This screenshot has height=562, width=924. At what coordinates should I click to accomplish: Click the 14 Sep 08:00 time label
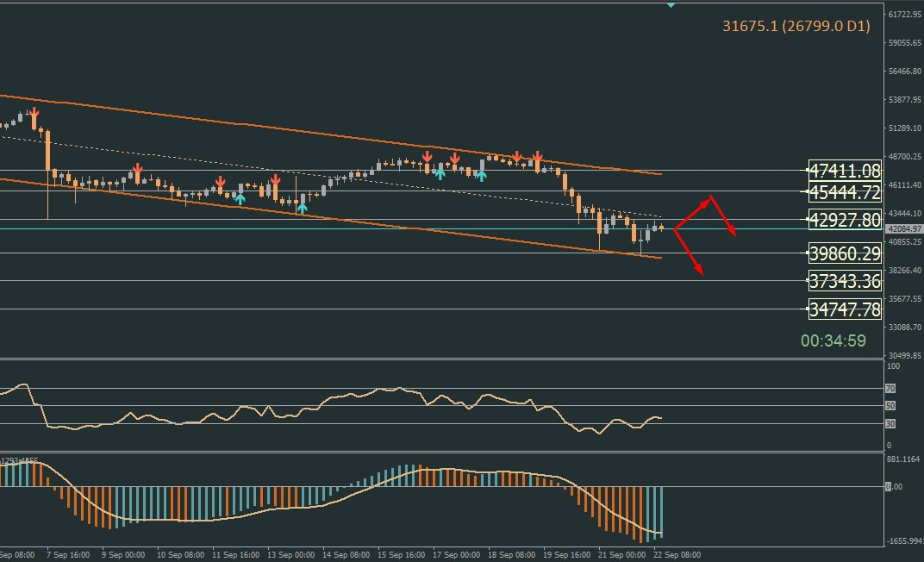[x=346, y=554]
